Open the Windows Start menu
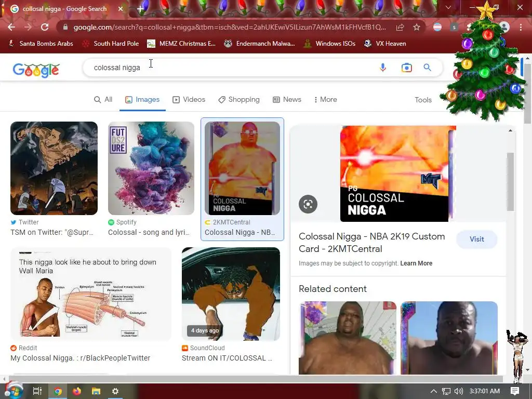532x399 pixels. tap(14, 391)
